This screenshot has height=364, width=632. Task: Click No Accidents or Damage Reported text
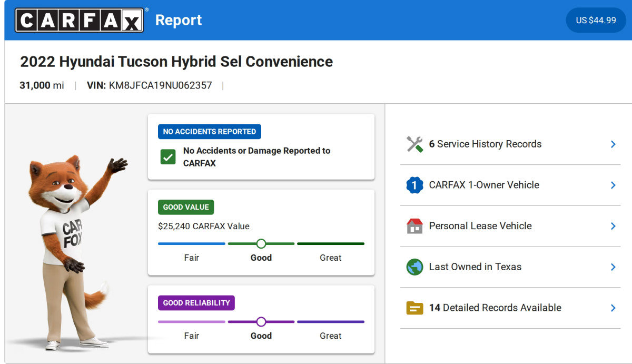pos(256,157)
